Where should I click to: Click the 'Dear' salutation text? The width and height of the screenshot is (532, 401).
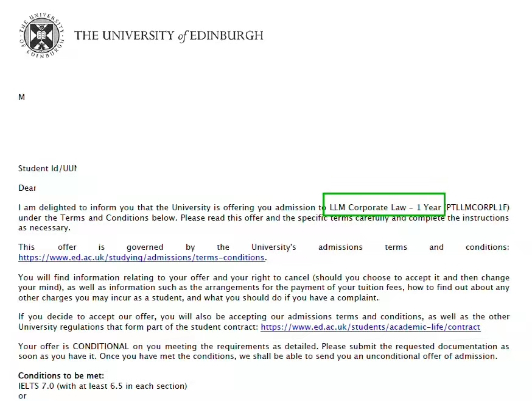point(27,188)
